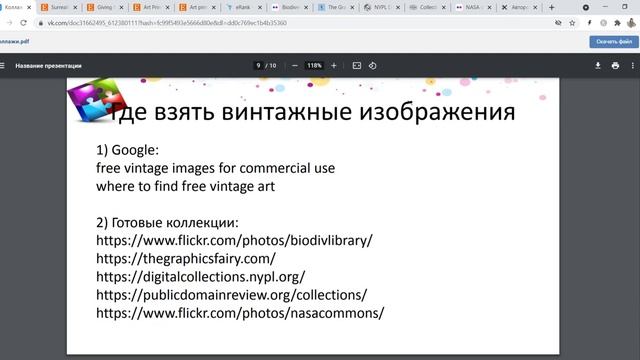Image resolution: width=640 pixels, height=360 pixels.
Task: Open the browser extensions puzzle icon
Action: (x=617, y=23)
